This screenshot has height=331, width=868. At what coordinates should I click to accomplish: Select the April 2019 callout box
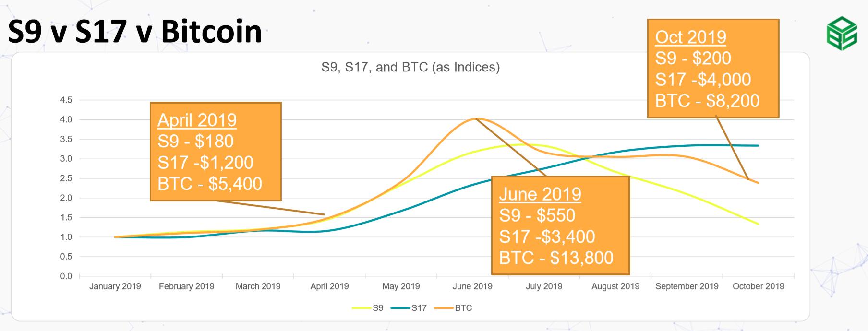pos(216,151)
